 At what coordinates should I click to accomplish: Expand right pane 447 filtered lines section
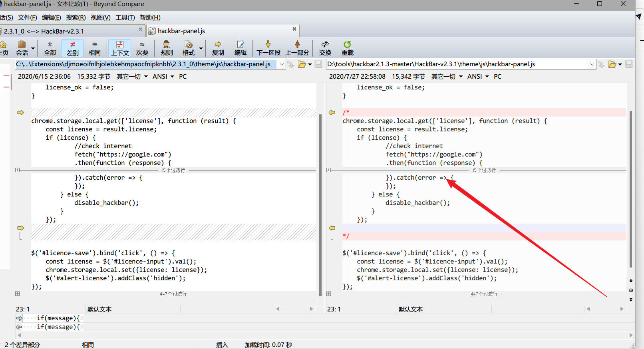[328, 293]
